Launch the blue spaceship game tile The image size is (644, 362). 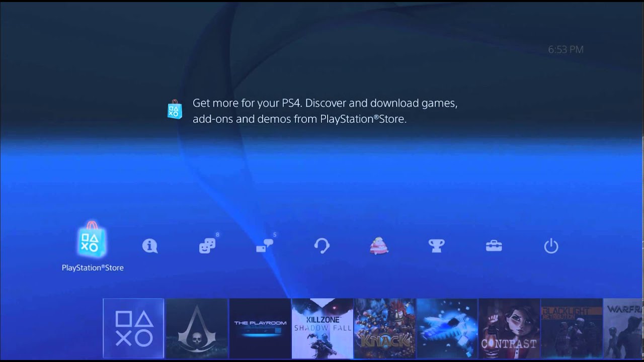(447, 328)
